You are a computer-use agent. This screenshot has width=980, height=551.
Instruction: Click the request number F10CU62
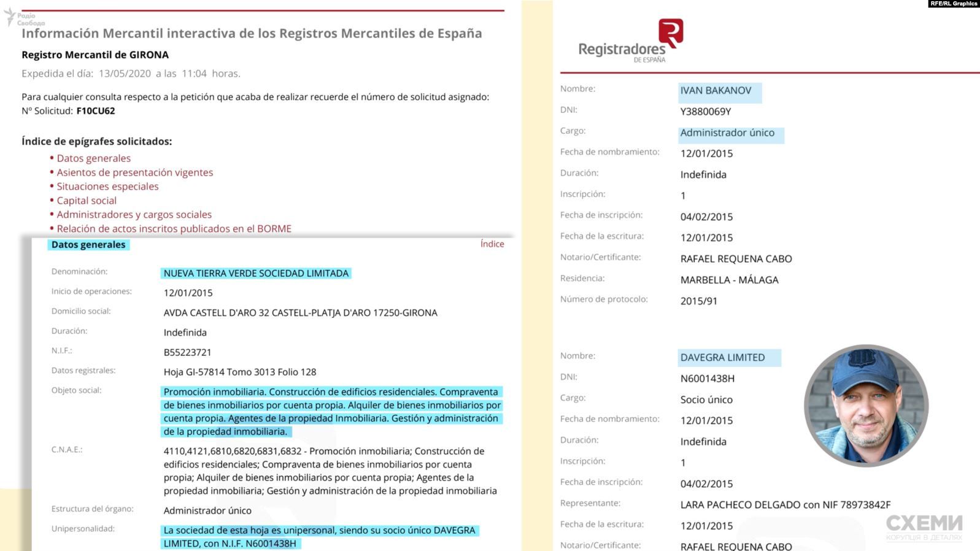[95, 111]
